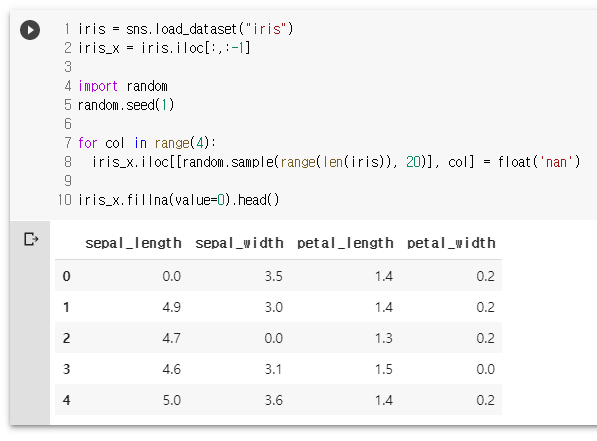Click the 0.0 value in sepal_length column
The height and width of the screenshot is (441, 597).
[x=172, y=276]
